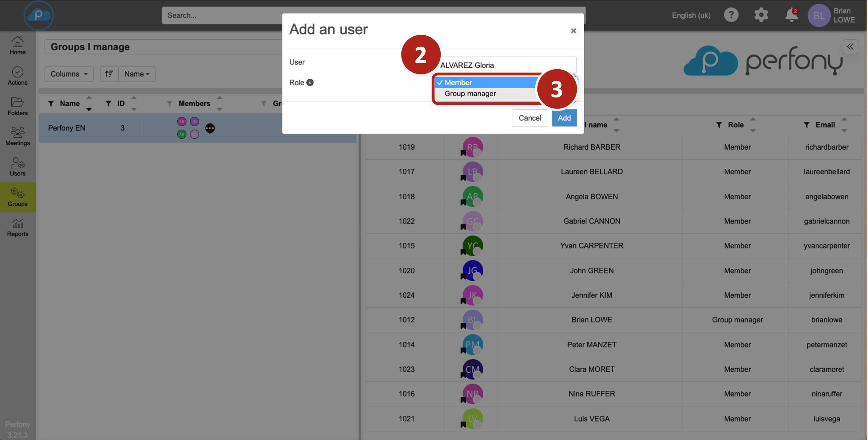Open the Folders section
This screenshot has width=868, height=440.
click(17, 106)
